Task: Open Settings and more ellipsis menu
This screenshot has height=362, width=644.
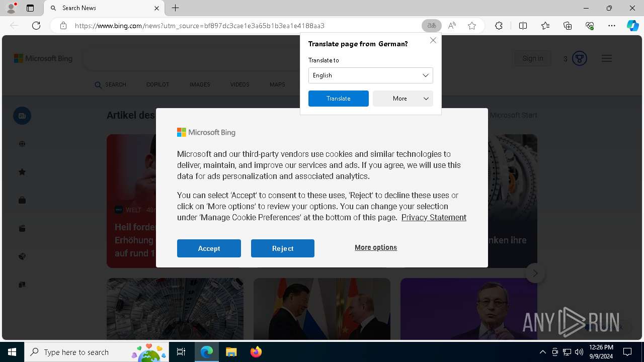Action: [612, 26]
